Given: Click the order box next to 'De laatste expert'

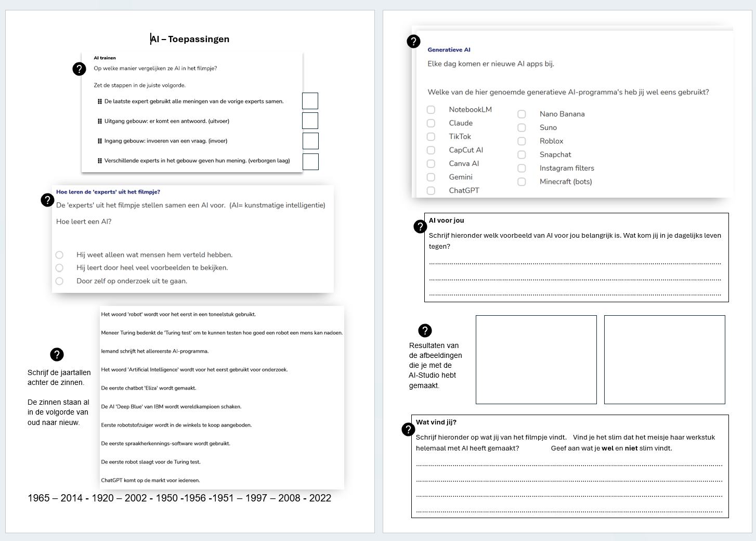Looking at the screenshot, I should (310, 101).
